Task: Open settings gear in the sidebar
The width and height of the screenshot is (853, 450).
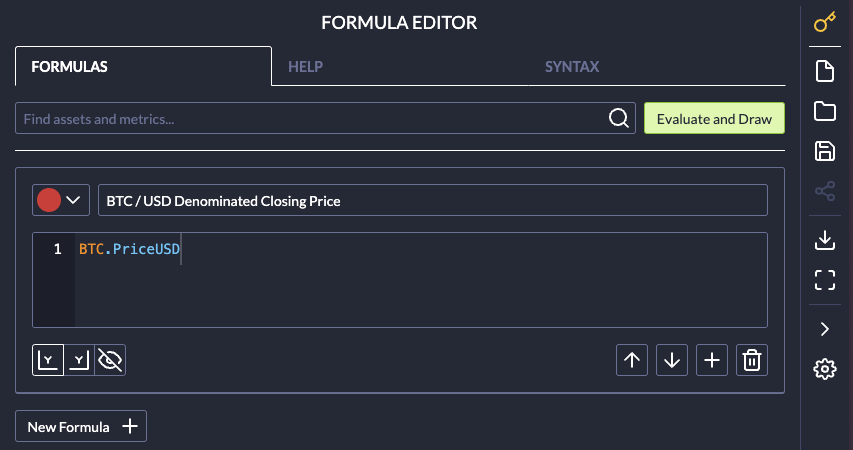Action: 825,369
